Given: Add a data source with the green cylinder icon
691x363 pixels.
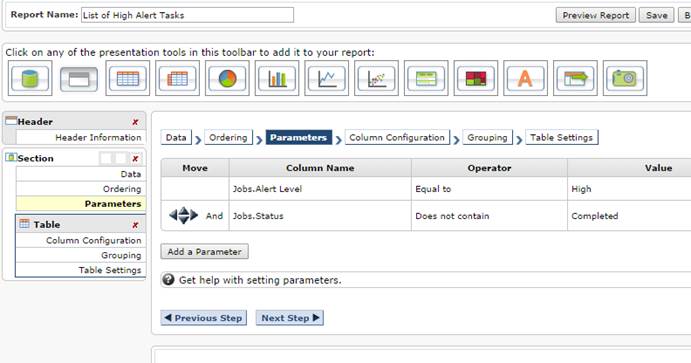Looking at the screenshot, I should [x=30, y=78].
